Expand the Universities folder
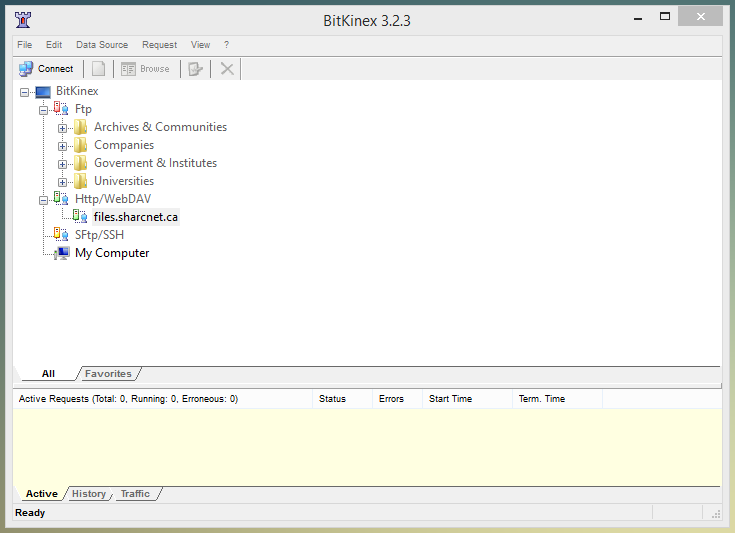The height and width of the screenshot is (533, 735). 62,182
